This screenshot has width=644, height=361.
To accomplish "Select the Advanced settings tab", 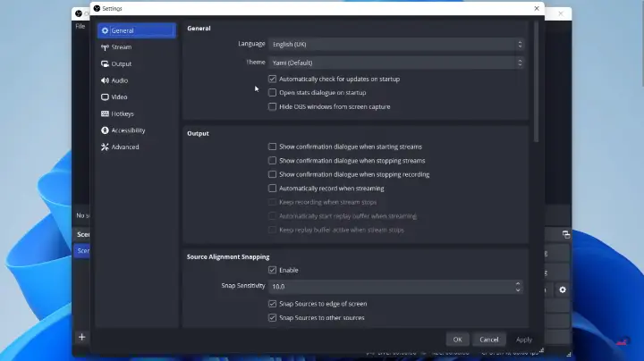I will (137, 147).
